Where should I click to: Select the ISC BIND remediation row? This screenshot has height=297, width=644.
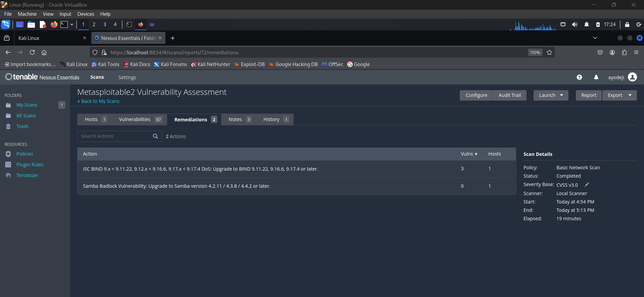coord(297,169)
